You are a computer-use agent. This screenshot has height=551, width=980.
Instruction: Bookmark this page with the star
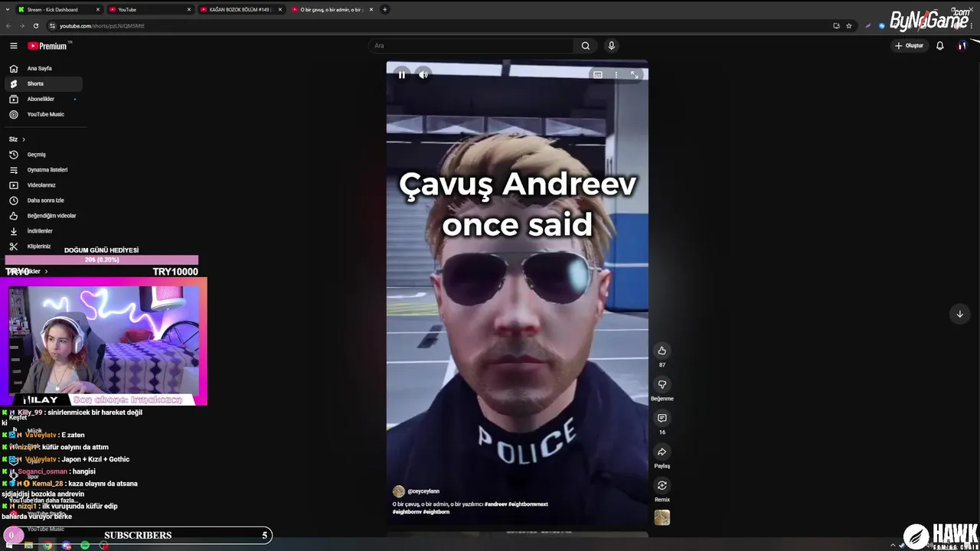[x=849, y=25]
